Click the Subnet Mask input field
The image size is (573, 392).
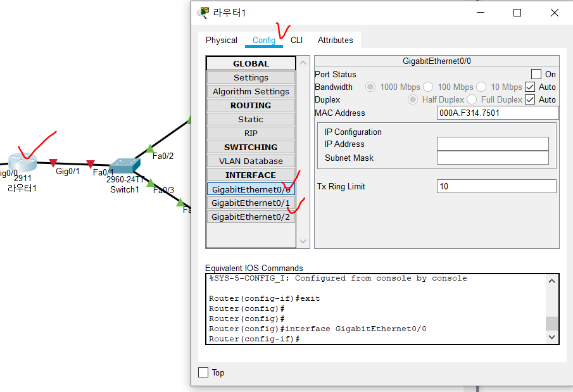click(493, 158)
